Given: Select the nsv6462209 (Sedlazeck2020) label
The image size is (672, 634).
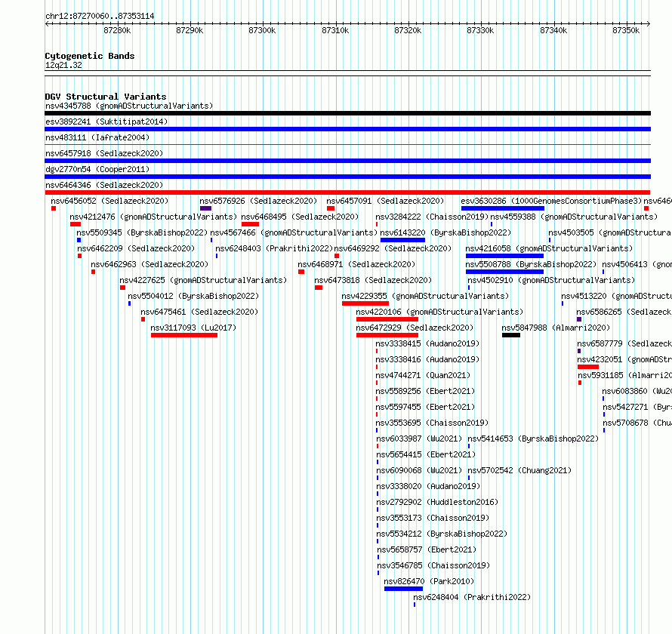Looking at the screenshot, I should point(136,248).
